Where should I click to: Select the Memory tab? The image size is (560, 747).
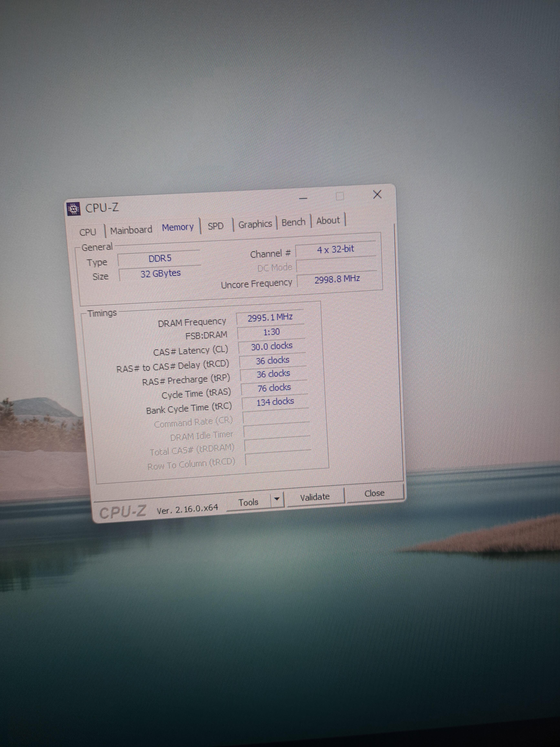178,227
